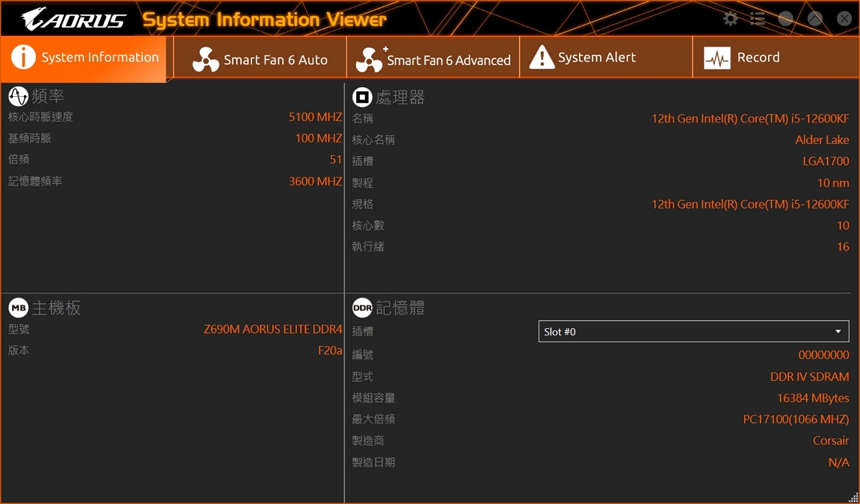Open the memory Slot #0 dropdown
The image size is (860, 504).
pos(694,331)
